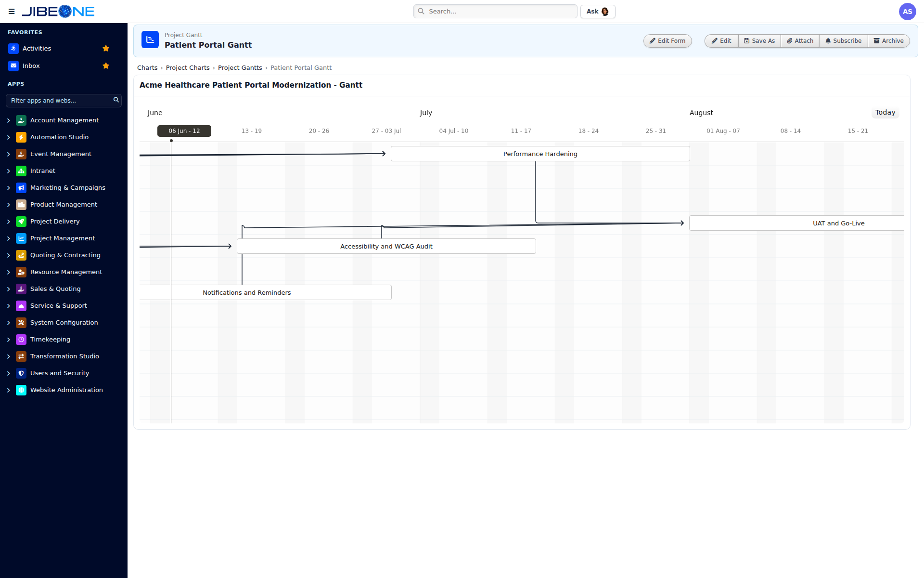Viewport: 924px width, 578px height.
Task: Expand the Timekeeping chevron
Action: (x=8, y=340)
